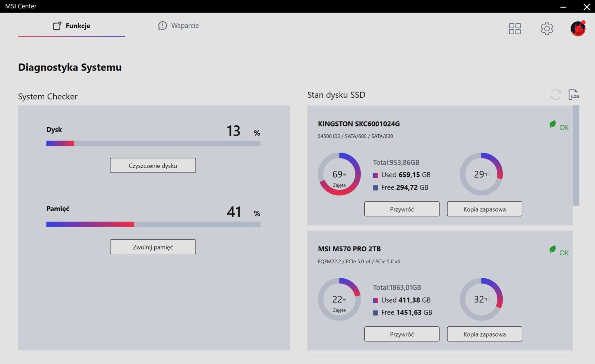Click Kopia zapasowa for Kingston SSD
Screen dimensions: 595x364
(x=484, y=209)
